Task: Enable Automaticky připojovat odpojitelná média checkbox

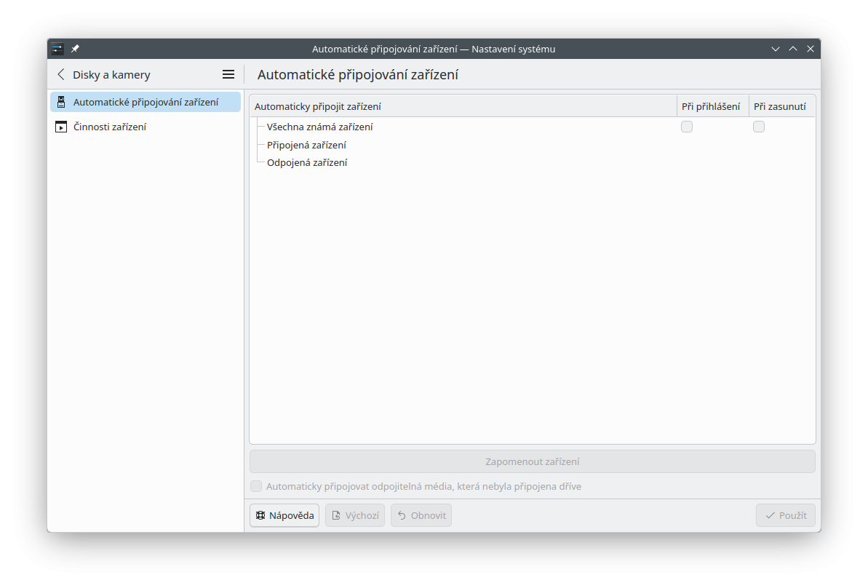Action: tap(256, 486)
